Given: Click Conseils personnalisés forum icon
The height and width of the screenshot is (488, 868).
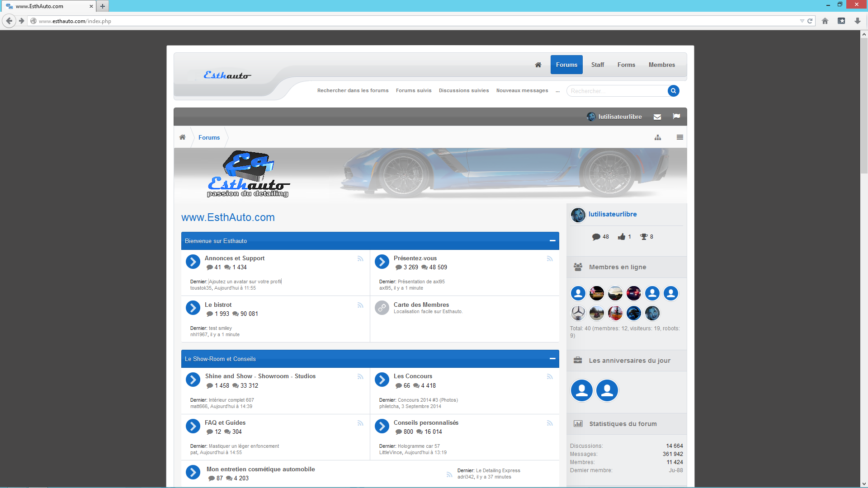Looking at the screenshot, I should click(382, 426).
